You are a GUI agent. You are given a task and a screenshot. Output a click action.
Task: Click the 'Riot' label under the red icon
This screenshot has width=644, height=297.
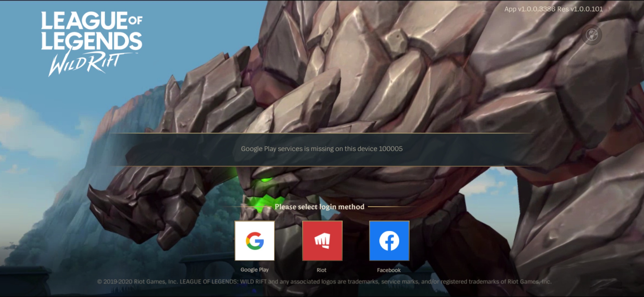coord(321,270)
